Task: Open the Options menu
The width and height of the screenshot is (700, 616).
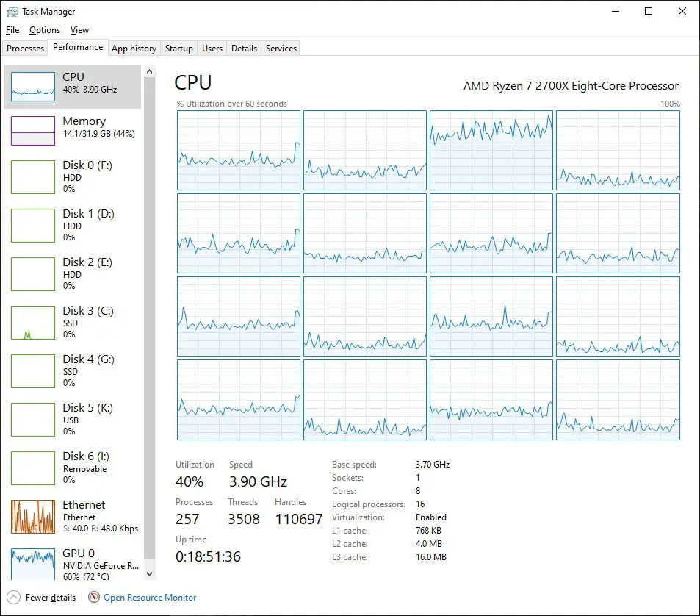Action: 45,30
